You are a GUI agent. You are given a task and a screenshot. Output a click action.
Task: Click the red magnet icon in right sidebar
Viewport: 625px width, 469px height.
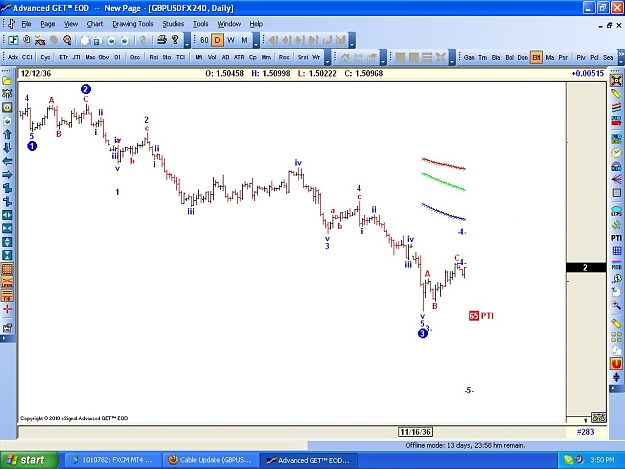click(x=616, y=363)
